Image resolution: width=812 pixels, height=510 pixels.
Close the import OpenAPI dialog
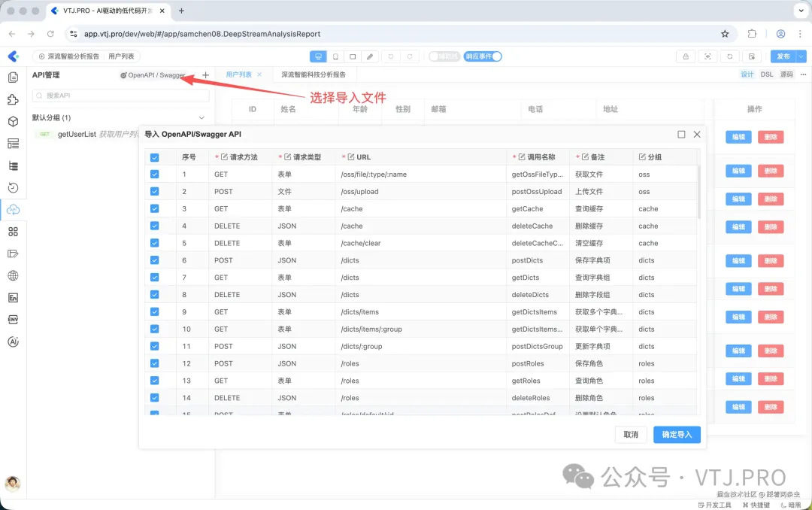(697, 134)
